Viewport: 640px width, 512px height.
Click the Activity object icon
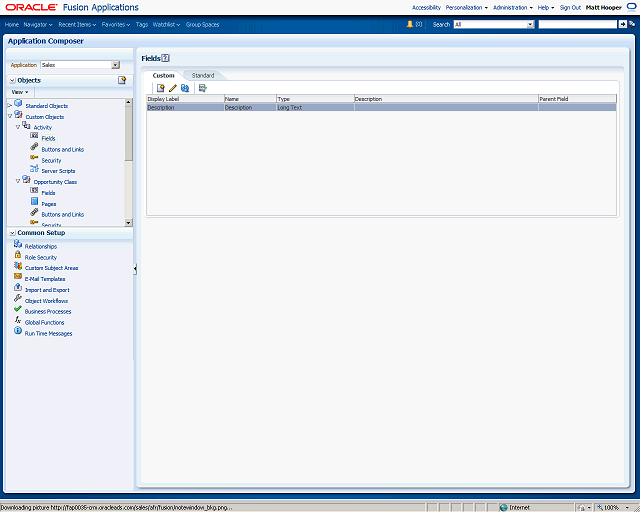(x=26, y=125)
